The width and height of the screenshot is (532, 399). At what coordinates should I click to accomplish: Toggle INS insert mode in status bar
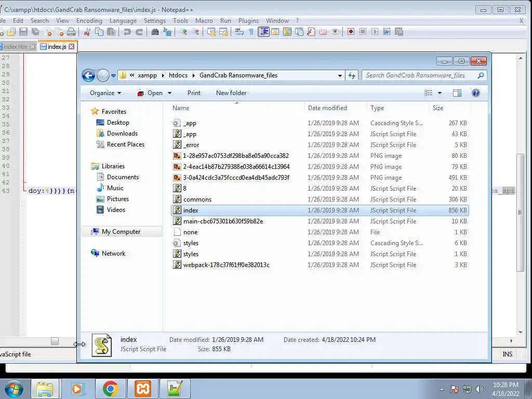click(x=507, y=354)
